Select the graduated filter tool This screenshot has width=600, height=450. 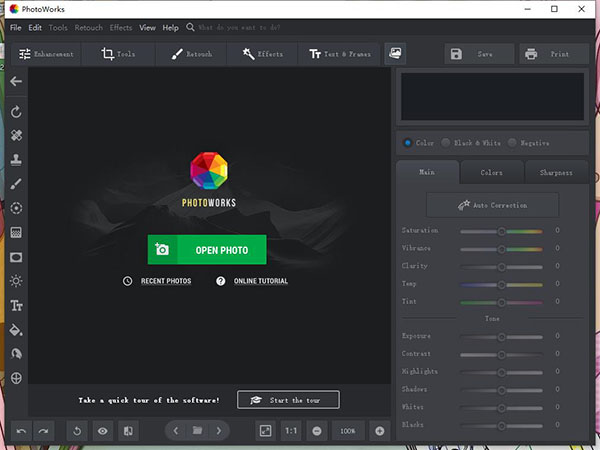tap(16, 232)
